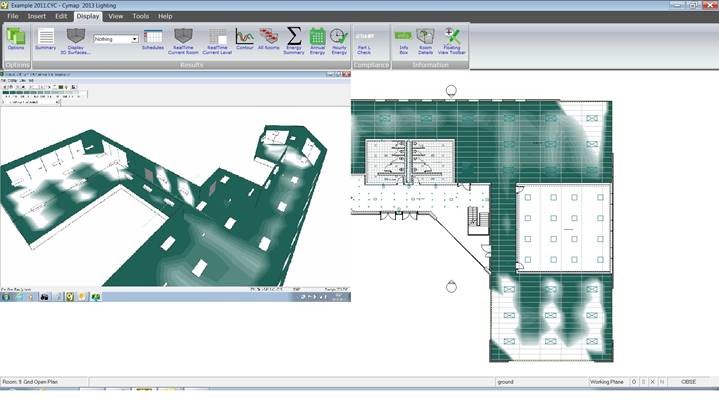This screenshot has height=405, width=719.
Task: Click green monitors icon on embedded taskbar
Action: click(x=95, y=297)
